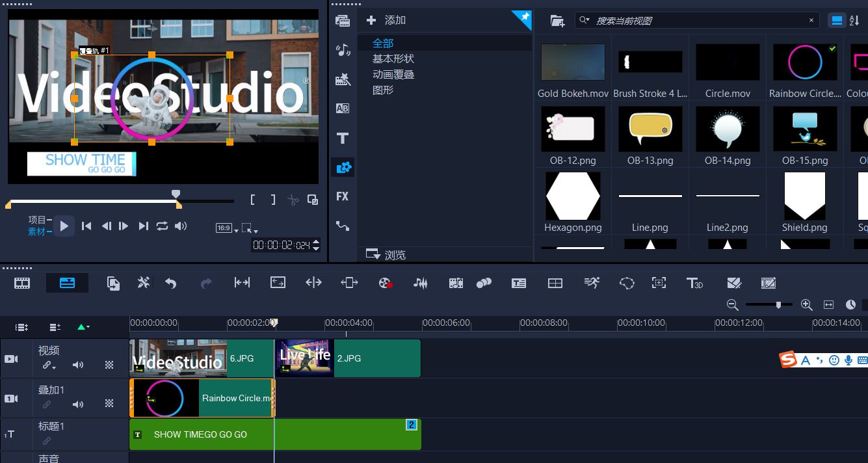Open the Pan and Zoom tool
Image resolution: width=868 pixels, height=463 pixels.
[659, 283]
